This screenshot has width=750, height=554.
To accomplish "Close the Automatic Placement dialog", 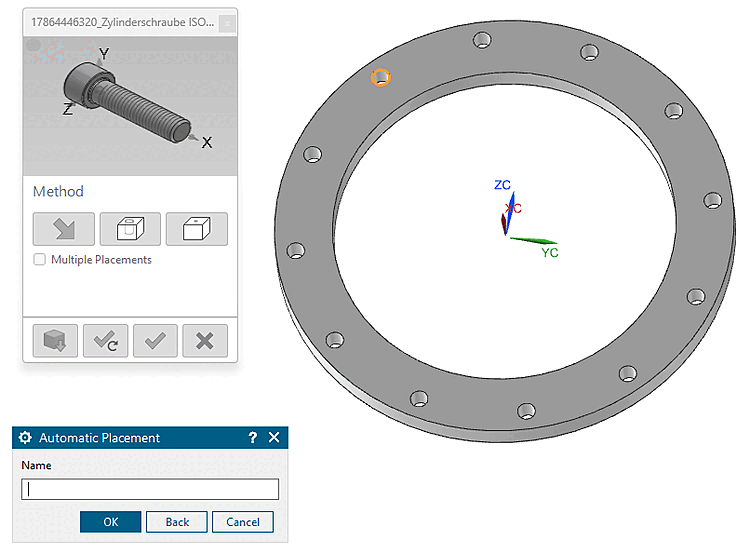I will tap(274, 437).
